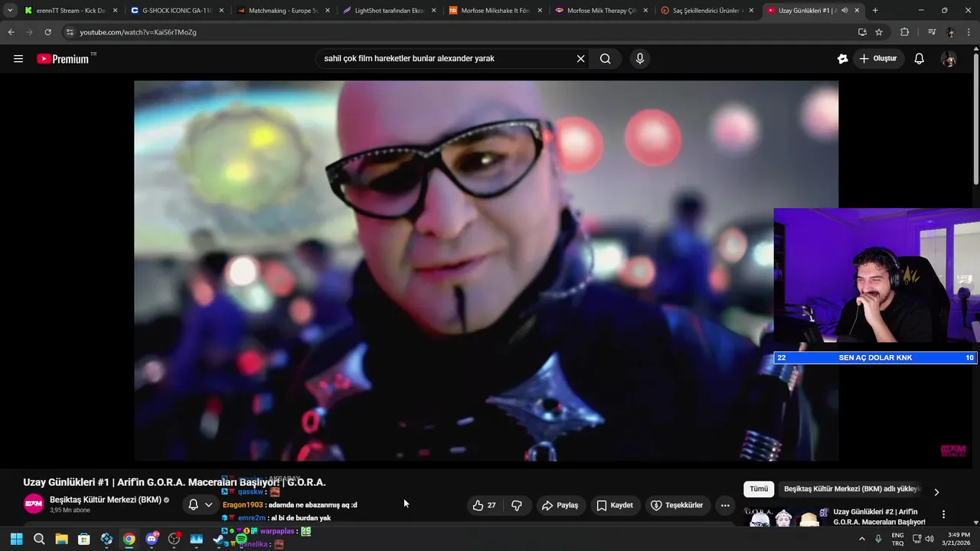Screen dimensions: 980x551
Task: Open Beşiktaş Kültür Merkezi (BKM) channel link
Action: click(106, 500)
